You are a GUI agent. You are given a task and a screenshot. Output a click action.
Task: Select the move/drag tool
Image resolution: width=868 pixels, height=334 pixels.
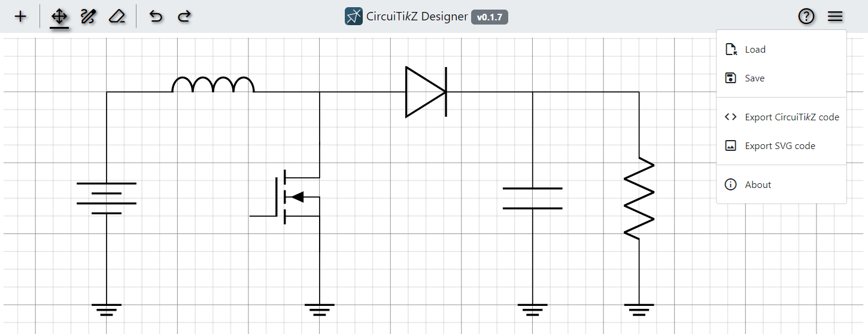pos(59,16)
